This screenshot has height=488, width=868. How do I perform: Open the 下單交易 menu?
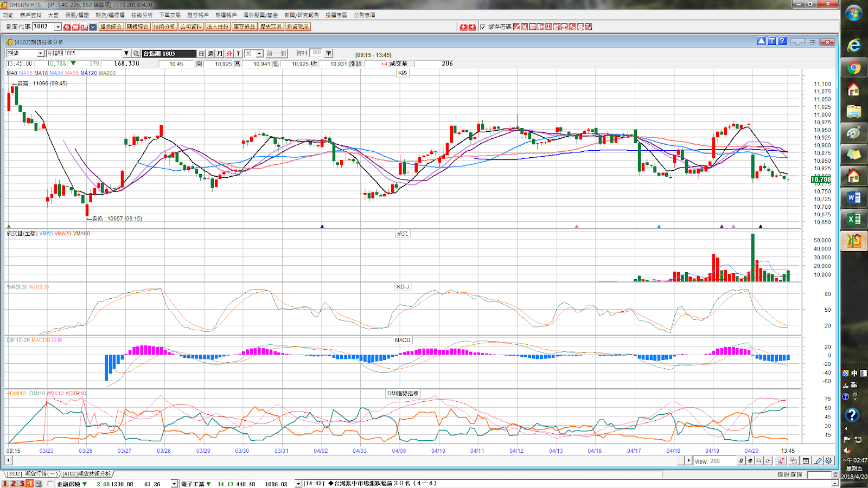pos(170,15)
